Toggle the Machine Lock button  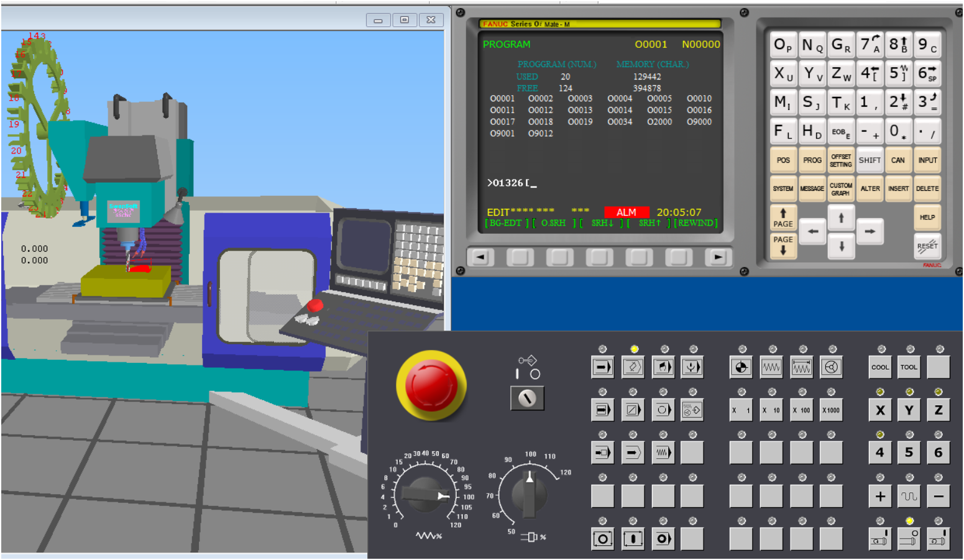pyautogui.click(x=633, y=452)
